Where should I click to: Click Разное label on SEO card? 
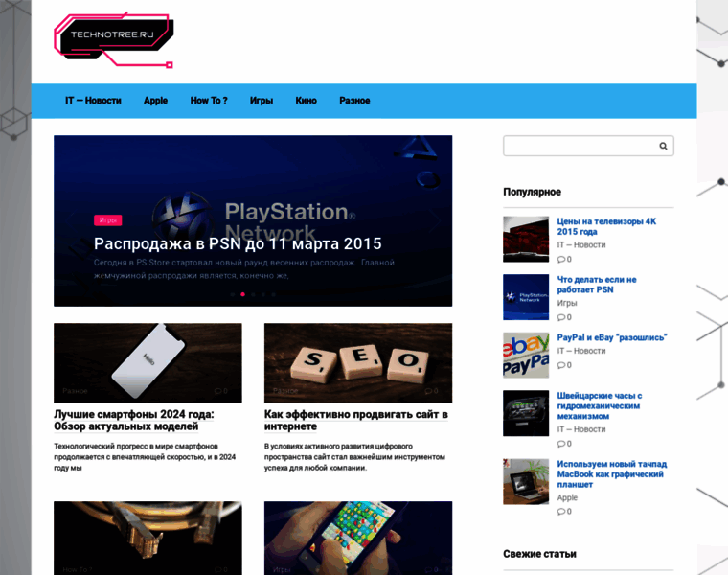click(285, 391)
